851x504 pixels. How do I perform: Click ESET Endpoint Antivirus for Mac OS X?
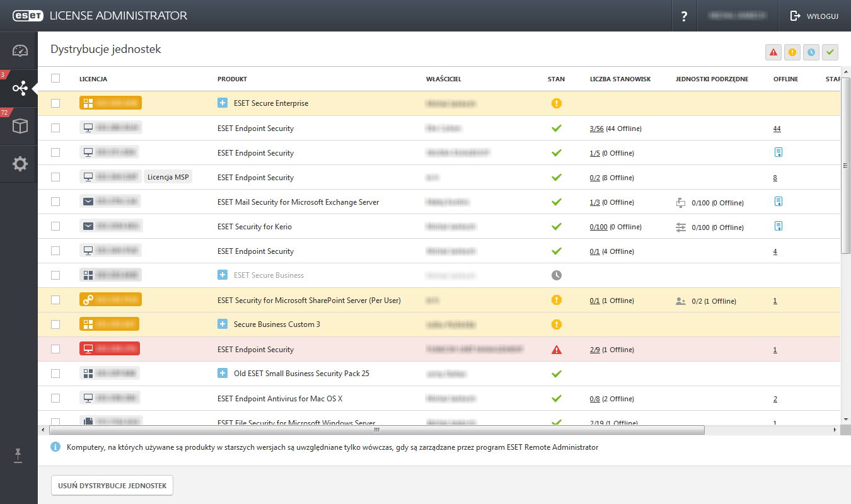point(280,399)
